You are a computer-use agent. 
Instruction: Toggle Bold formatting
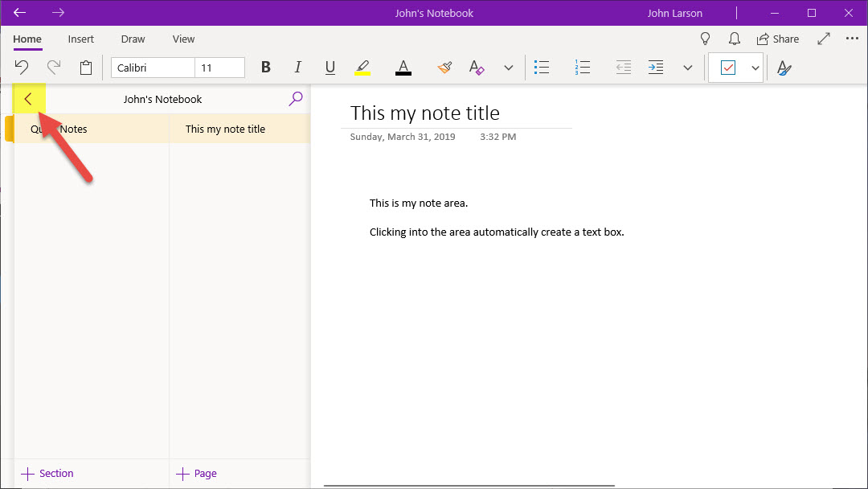(x=266, y=68)
